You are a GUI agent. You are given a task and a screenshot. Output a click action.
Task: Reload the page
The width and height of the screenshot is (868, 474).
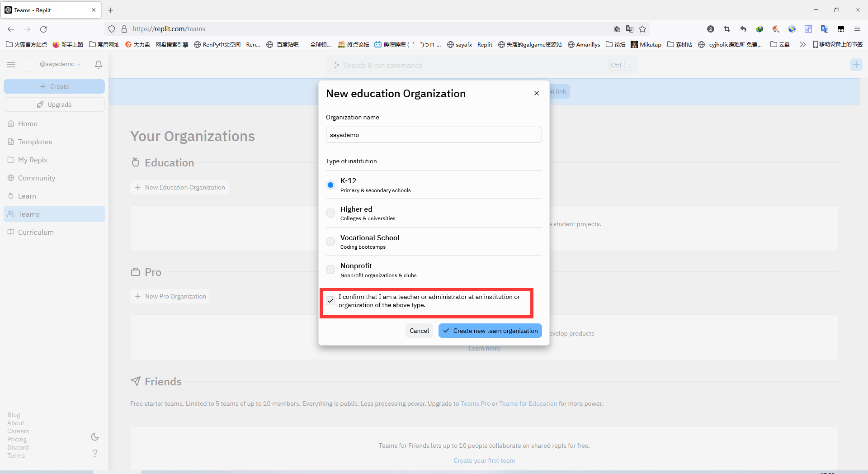pos(43,29)
